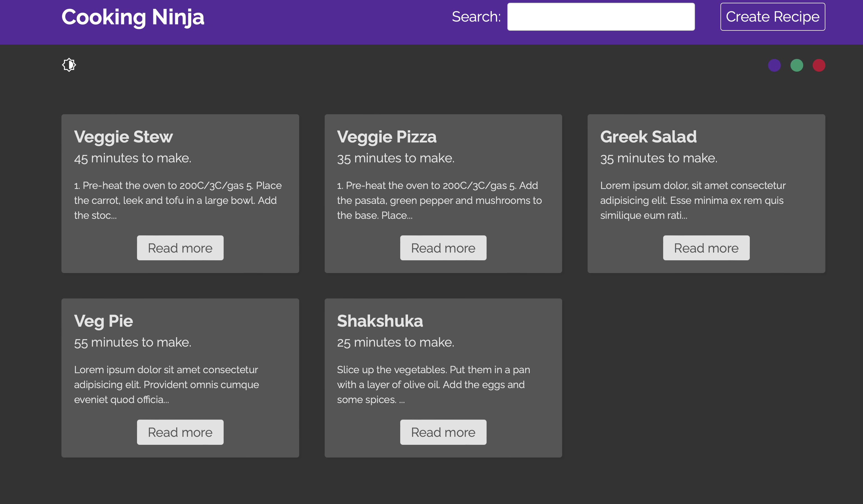This screenshot has height=504, width=863.
Task: Open the Shakshuka recipe via Read more
Action: 443,432
